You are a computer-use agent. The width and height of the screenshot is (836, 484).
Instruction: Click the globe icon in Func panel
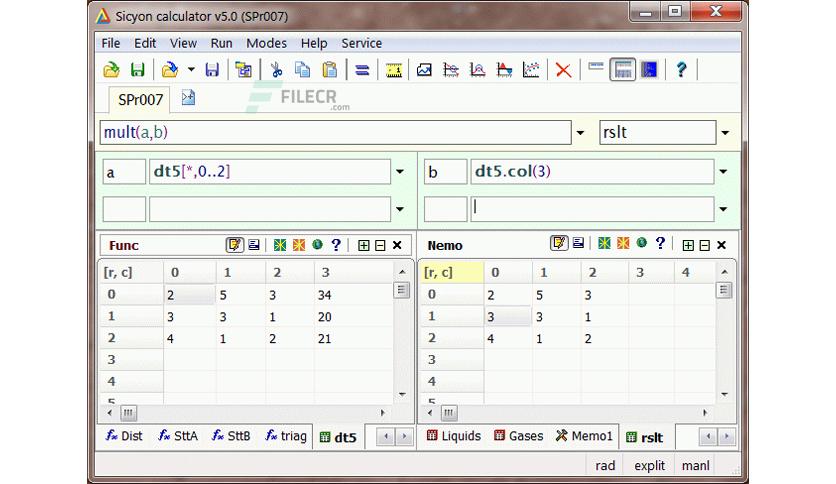[x=317, y=245]
